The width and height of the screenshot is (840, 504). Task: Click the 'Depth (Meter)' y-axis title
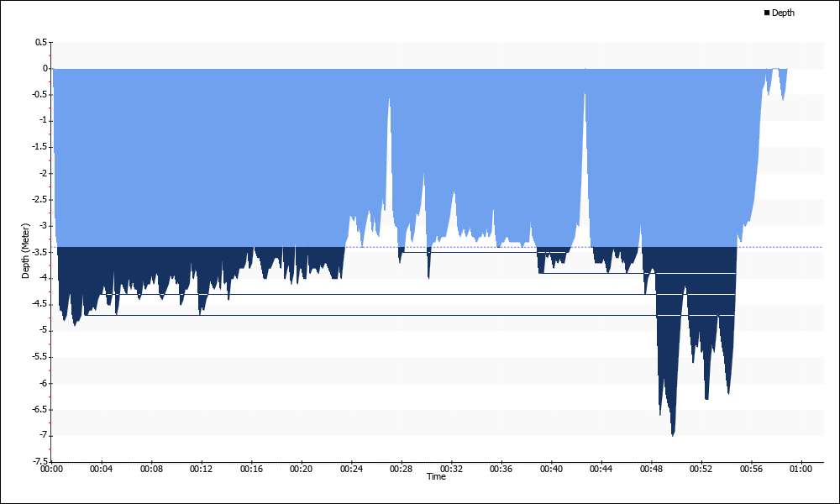pyautogui.click(x=26, y=250)
